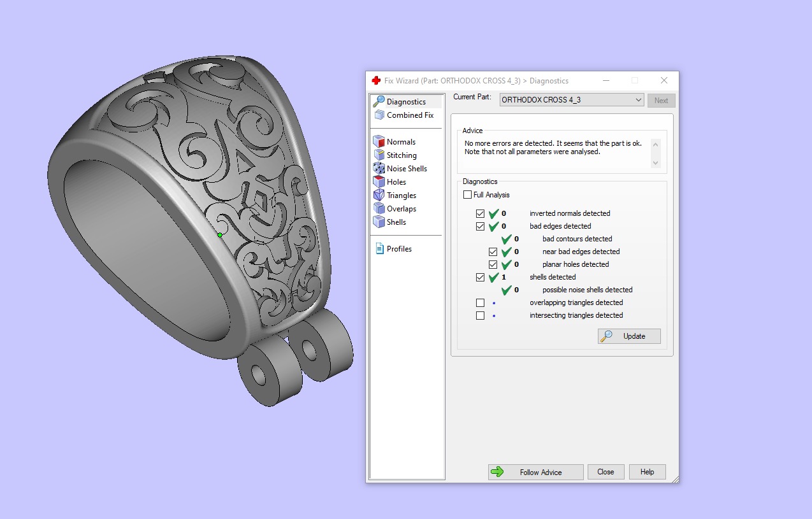Click the 'shells detected' label

tap(553, 277)
